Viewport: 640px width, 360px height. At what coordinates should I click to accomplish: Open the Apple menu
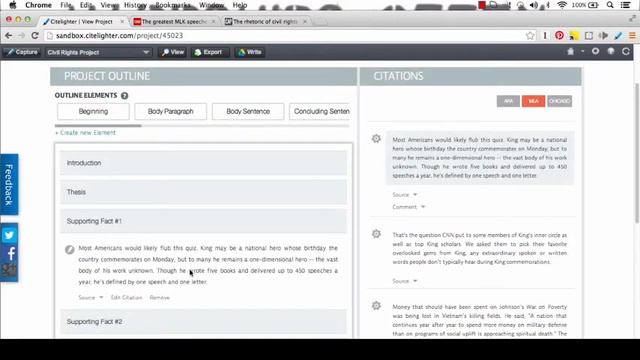tap(13, 5)
